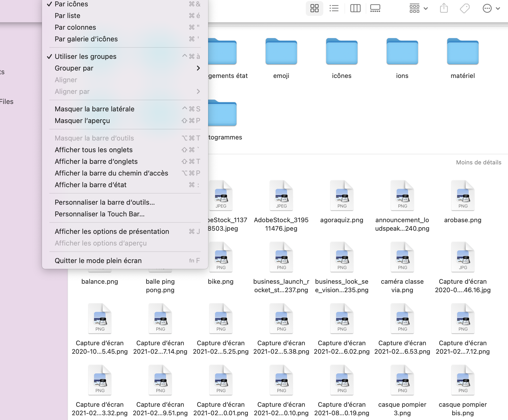This screenshot has height=420, width=508.
Task: Choose 'Par galerie d'icônes' menu entry
Action: click(125, 39)
